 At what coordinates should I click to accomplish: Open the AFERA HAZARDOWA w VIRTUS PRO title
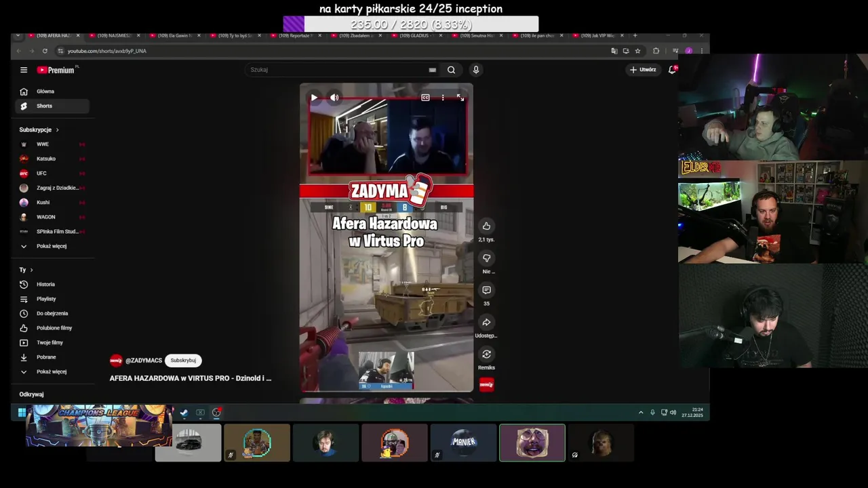coord(191,378)
